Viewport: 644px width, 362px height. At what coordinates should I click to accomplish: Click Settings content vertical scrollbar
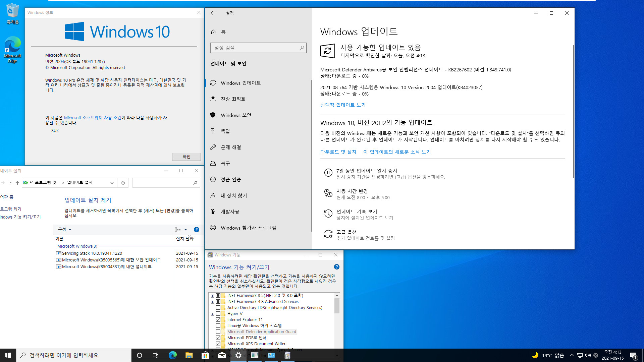[x=573, y=112]
